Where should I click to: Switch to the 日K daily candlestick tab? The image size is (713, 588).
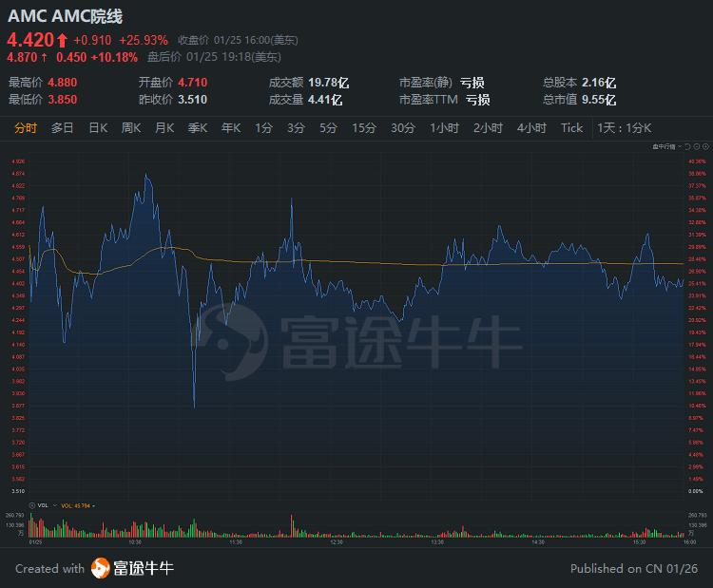click(98, 128)
